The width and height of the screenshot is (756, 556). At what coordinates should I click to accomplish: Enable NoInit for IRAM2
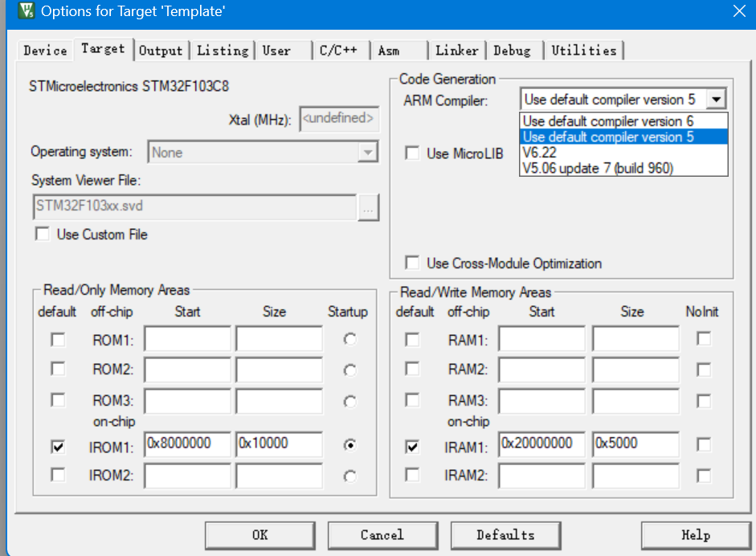pos(704,476)
